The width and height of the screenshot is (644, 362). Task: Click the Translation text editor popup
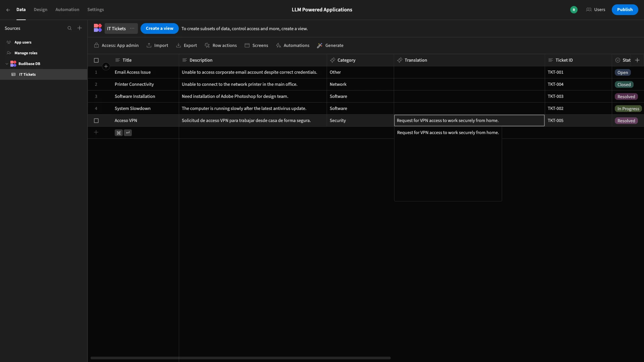click(448, 164)
